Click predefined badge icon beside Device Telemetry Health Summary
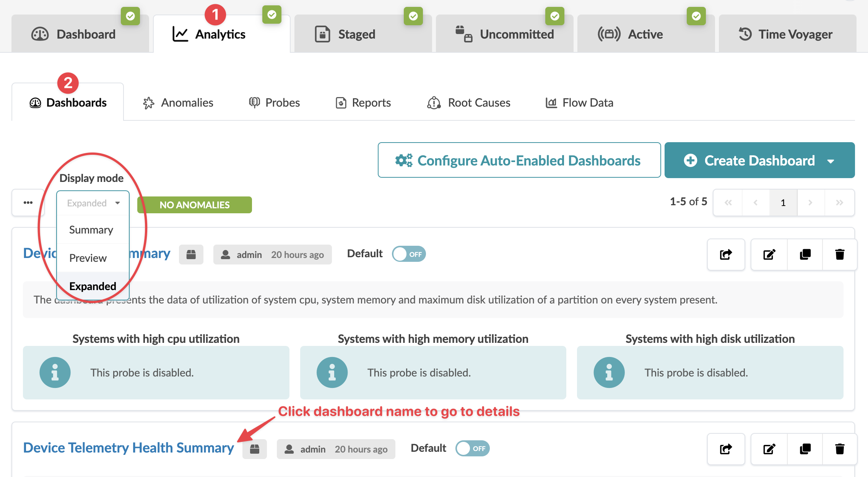Viewport: 868px width, 477px height. (x=255, y=449)
